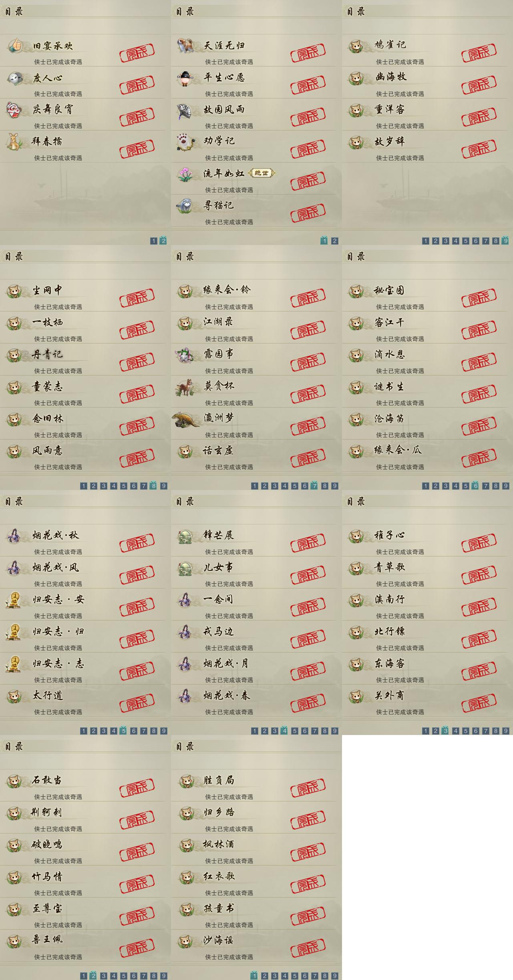Image resolution: width=513 pixels, height=980 pixels.
Task: Select the kangaroo icon beside 拜春播
Action: [x=14, y=142]
